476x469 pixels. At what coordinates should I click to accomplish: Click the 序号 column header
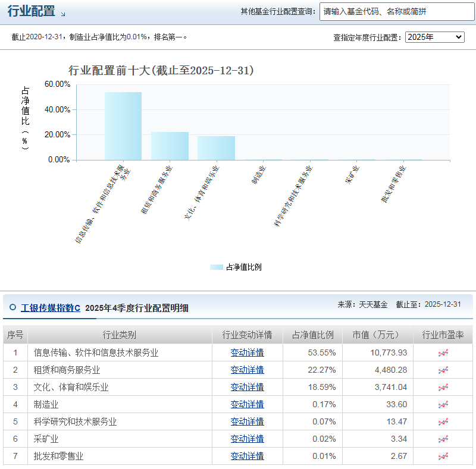click(15, 335)
